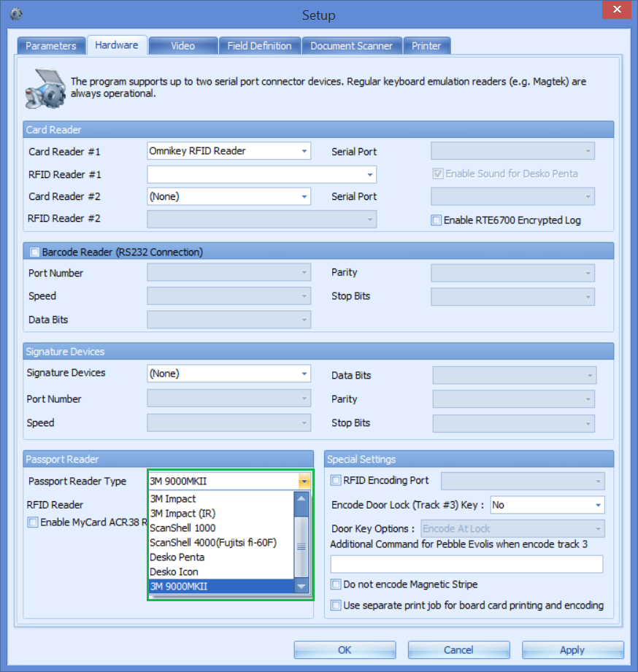This screenshot has width=638, height=672.
Task: Open the RFID Reader #1 dropdown
Action: click(368, 174)
